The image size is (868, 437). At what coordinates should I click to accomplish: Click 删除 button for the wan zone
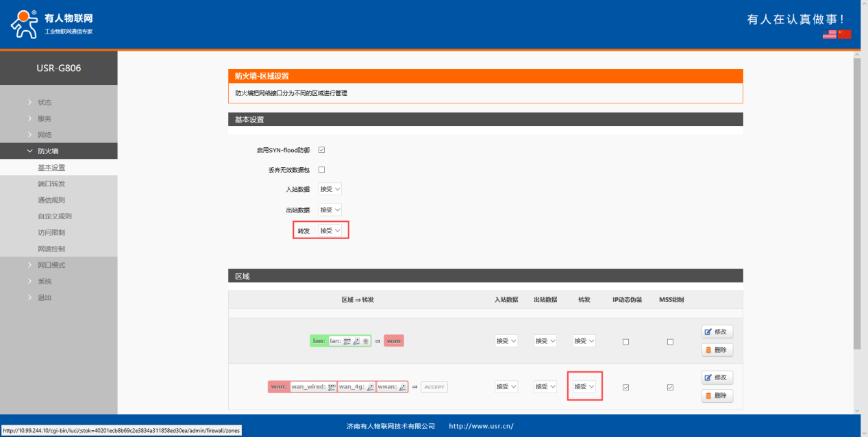[717, 396]
